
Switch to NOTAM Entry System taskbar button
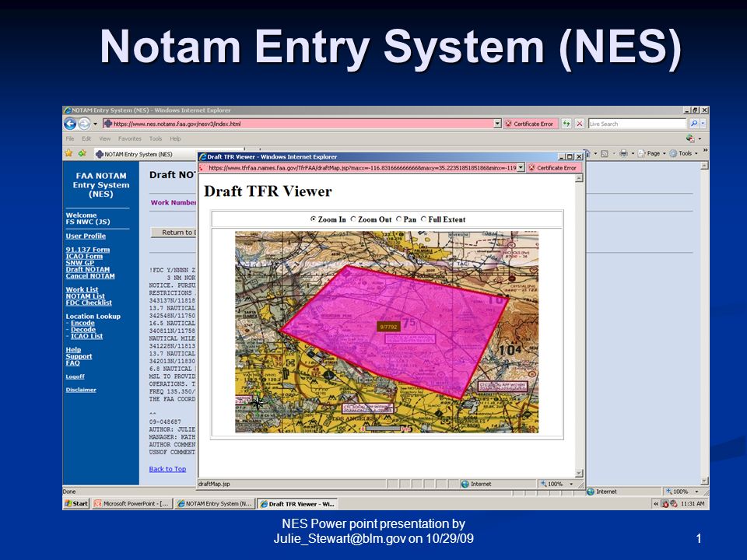pos(215,503)
